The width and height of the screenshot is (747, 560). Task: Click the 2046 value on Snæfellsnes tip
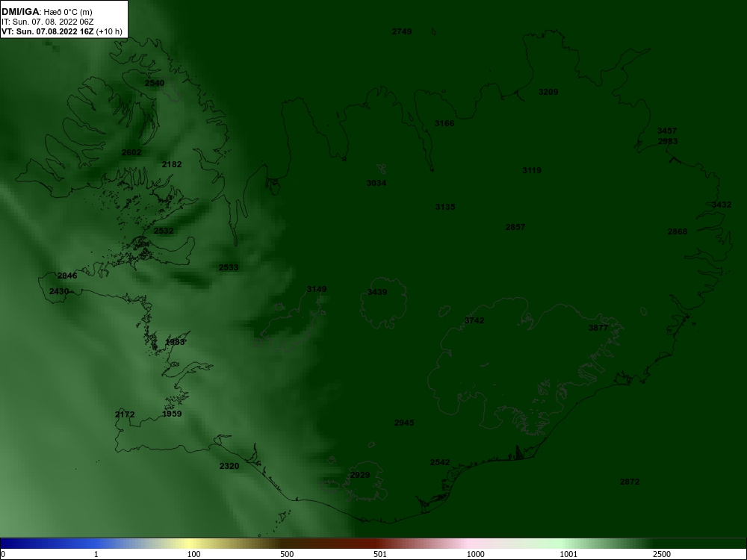coord(67,276)
